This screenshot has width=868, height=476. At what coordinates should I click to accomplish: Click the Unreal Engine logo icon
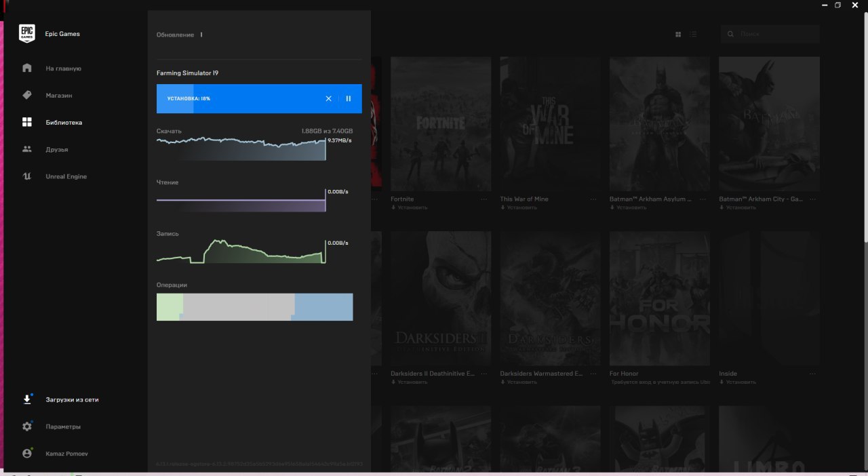27,176
